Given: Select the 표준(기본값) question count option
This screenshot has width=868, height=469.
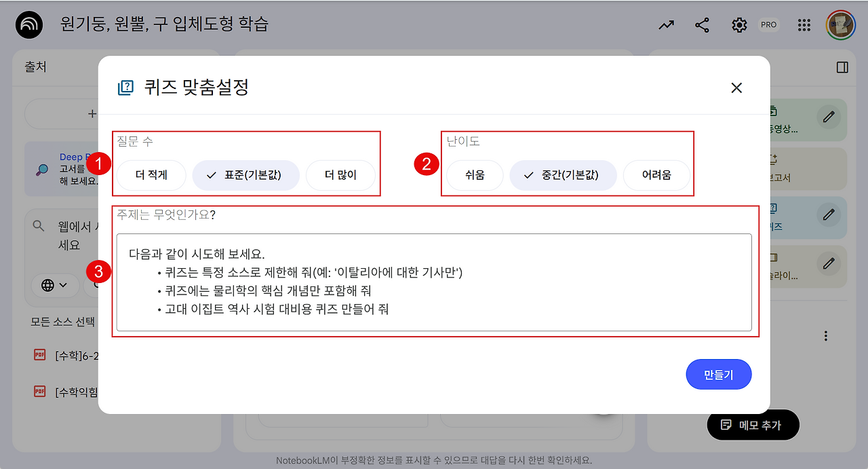Looking at the screenshot, I should pyautogui.click(x=245, y=175).
